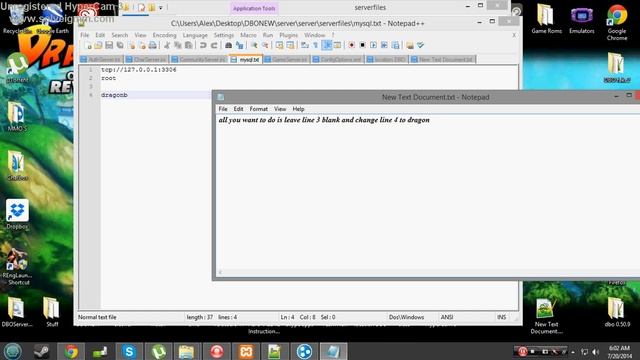This screenshot has height=360, width=640.
Task: Click Run macro multiple times icon
Action: [384, 45]
